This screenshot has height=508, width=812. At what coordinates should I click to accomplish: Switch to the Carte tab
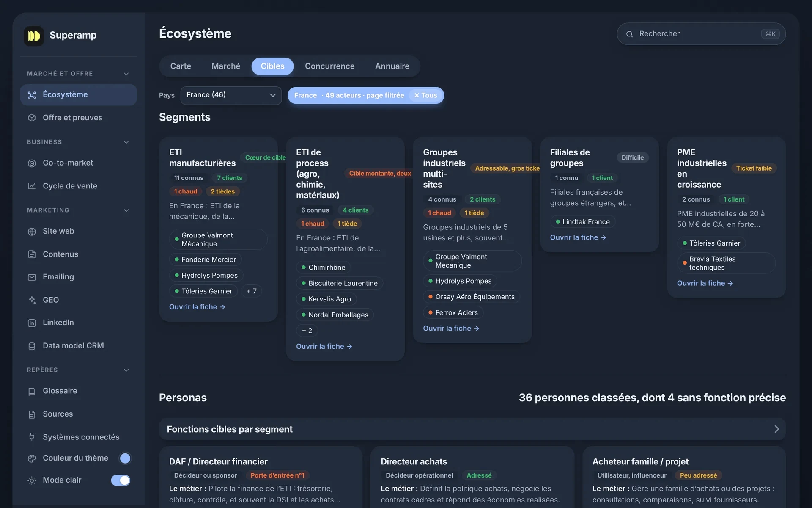pos(181,66)
